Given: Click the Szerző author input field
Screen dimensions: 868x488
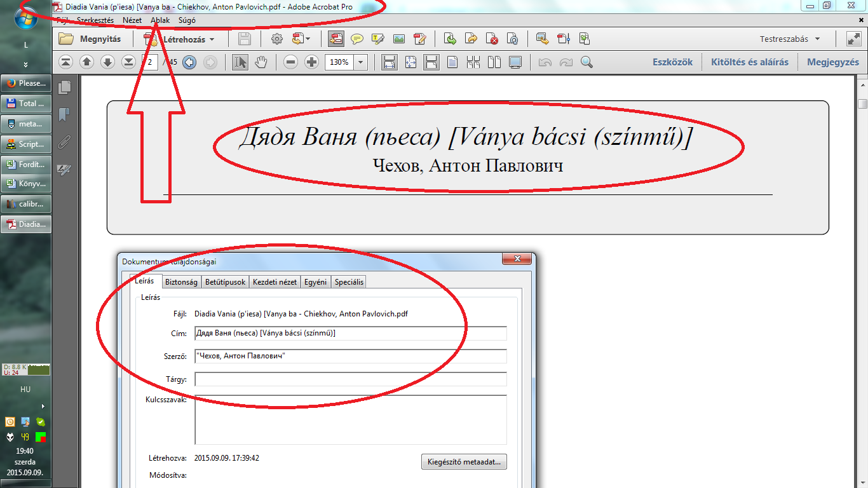Looking at the screenshot, I should (351, 356).
